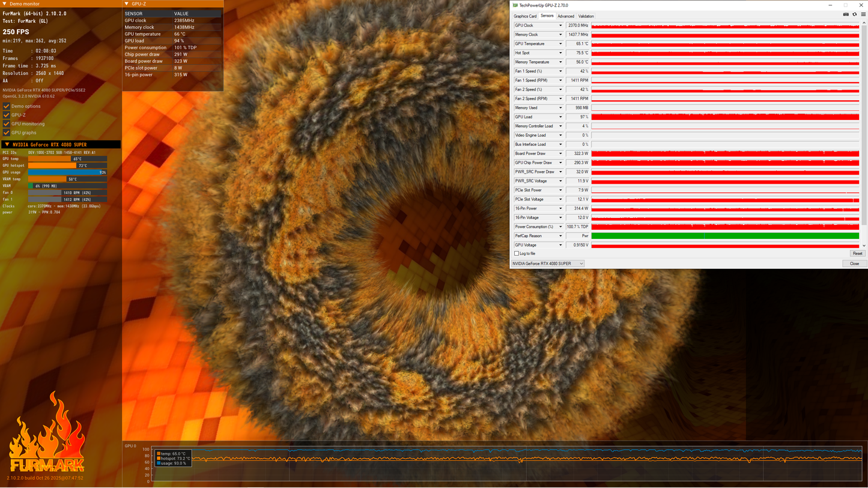Viewport: 868px width, 488px height.
Task: Open the PWR_SRC Power Draw dropdown
Action: tap(560, 172)
